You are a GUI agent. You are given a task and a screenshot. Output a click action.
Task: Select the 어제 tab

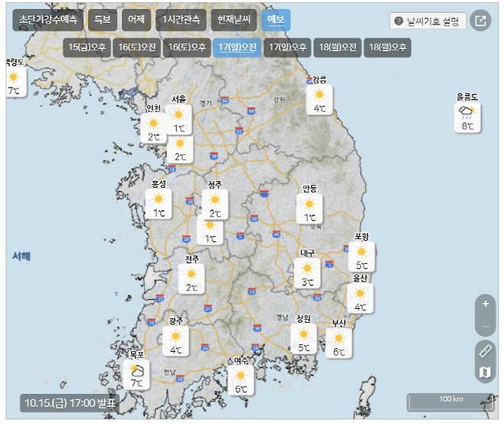point(136,20)
